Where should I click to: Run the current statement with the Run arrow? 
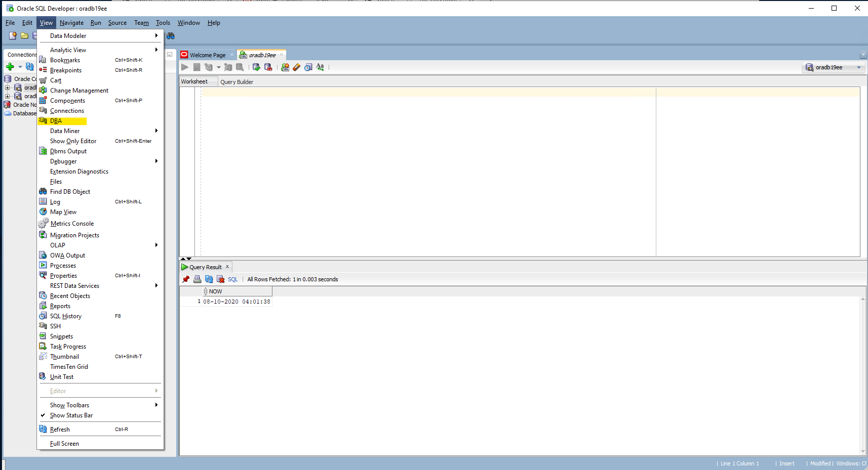tap(185, 67)
